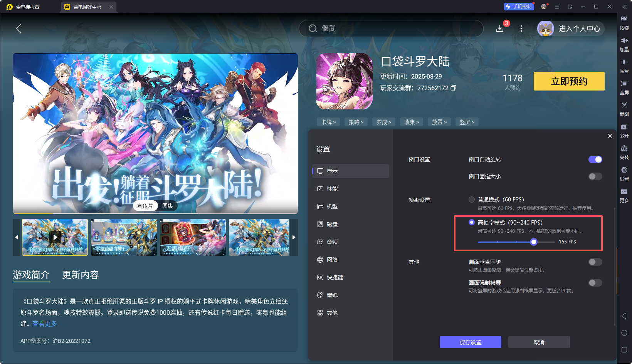Open the 竖屏 > category tag
Screen dimensions: 632x364
(x=467, y=122)
